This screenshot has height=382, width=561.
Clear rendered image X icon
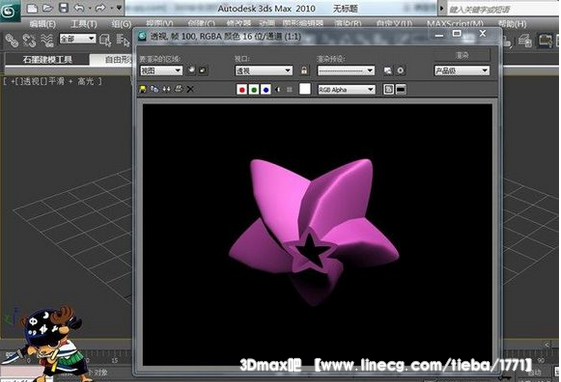pos(190,89)
